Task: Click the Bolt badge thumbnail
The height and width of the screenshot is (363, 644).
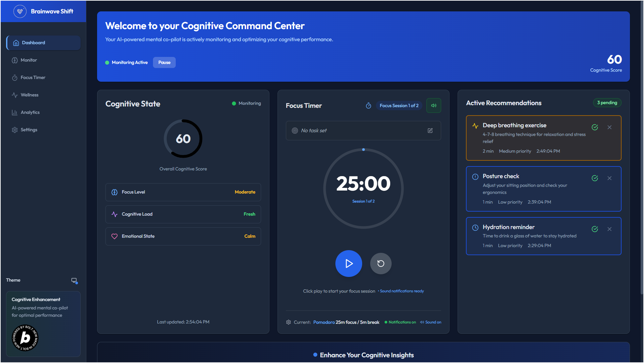Action: tap(25, 338)
